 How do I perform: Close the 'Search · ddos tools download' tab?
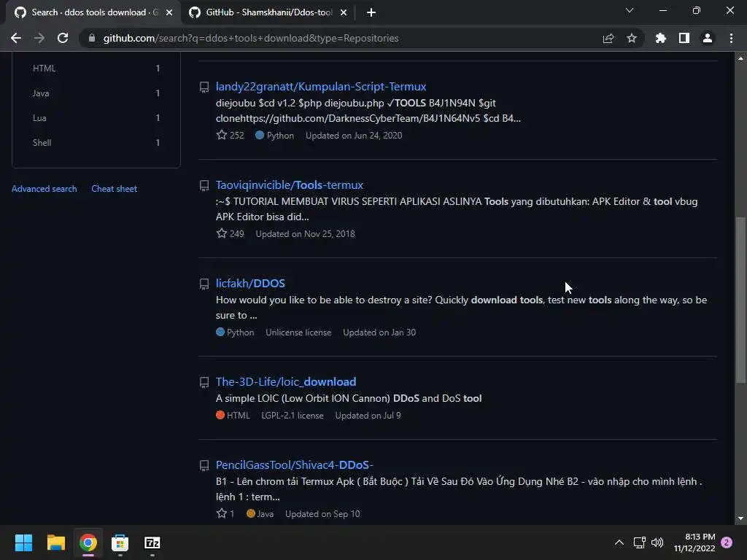tap(169, 12)
